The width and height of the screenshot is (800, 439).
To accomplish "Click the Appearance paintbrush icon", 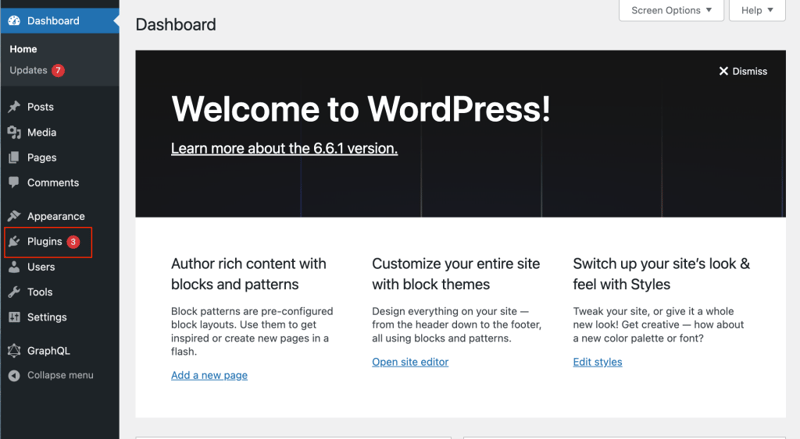I will [14, 216].
